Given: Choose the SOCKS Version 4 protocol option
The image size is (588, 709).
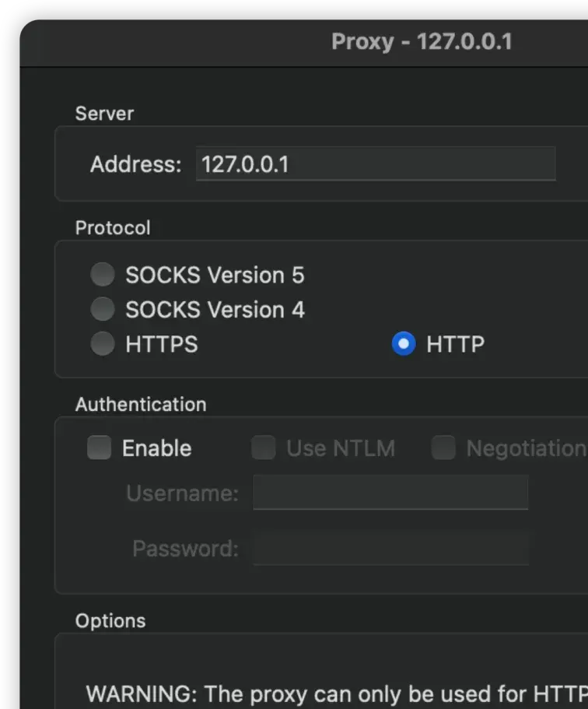Looking at the screenshot, I should click(x=102, y=310).
